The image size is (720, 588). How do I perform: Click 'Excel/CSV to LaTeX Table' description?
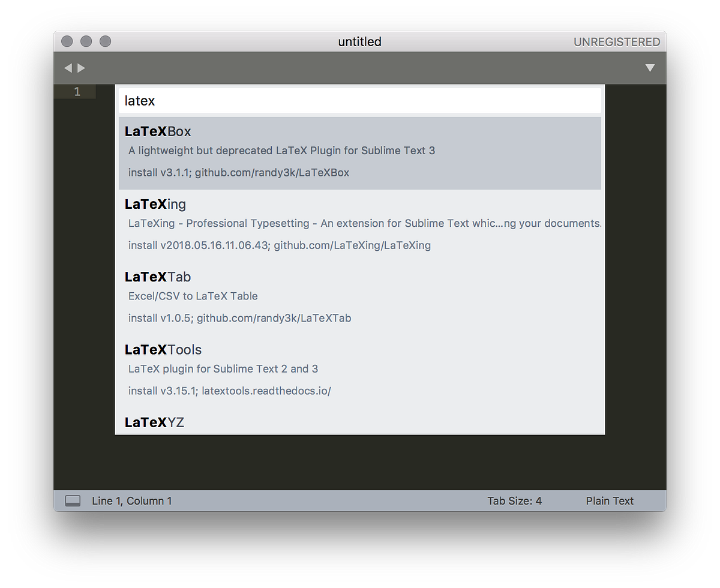click(193, 296)
